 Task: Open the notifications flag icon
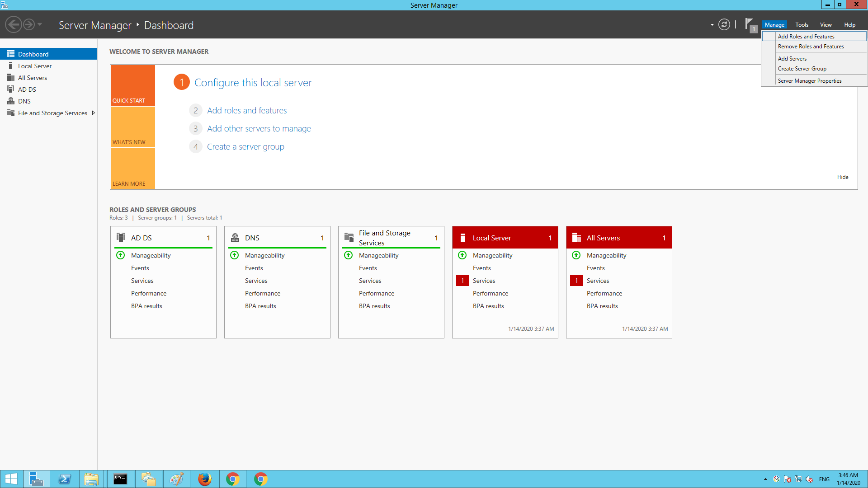point(750,24)
